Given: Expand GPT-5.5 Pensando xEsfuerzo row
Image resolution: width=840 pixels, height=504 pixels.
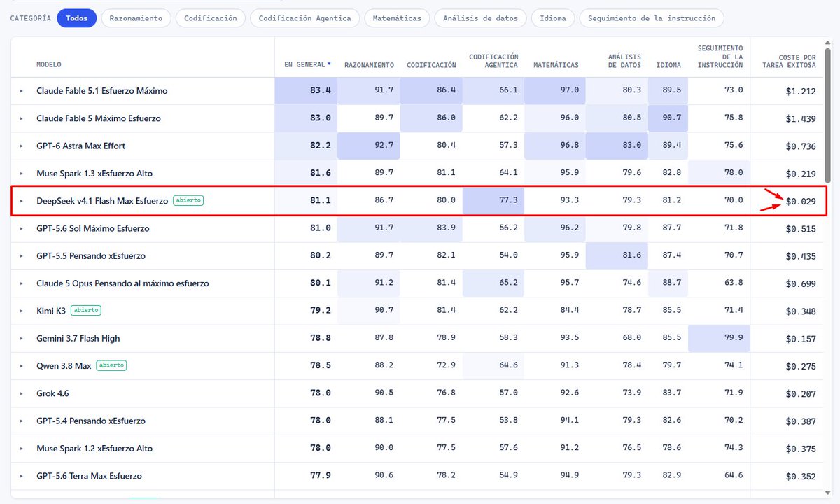Looking at the screenshot, I should pos(21,256).
